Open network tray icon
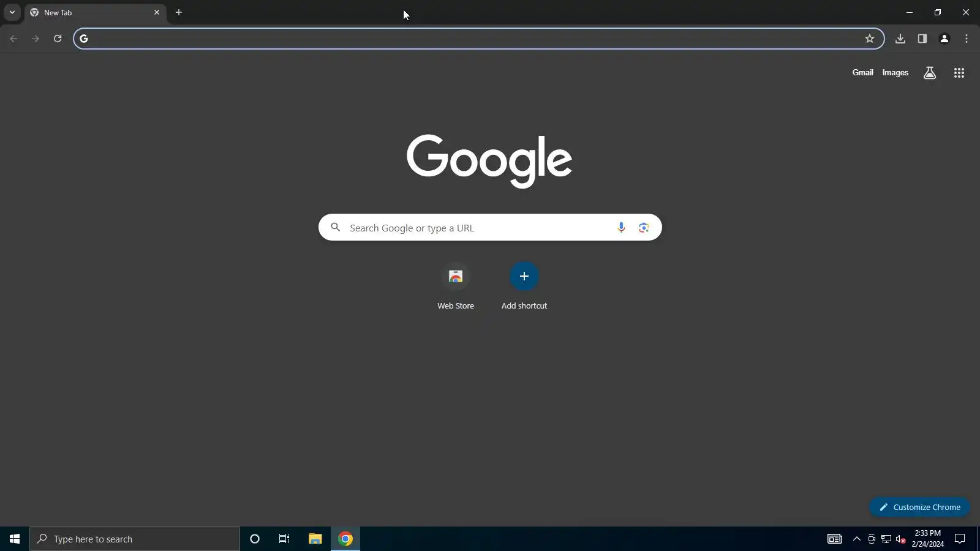This screenshot has height=551, width=980. (886, 539)
